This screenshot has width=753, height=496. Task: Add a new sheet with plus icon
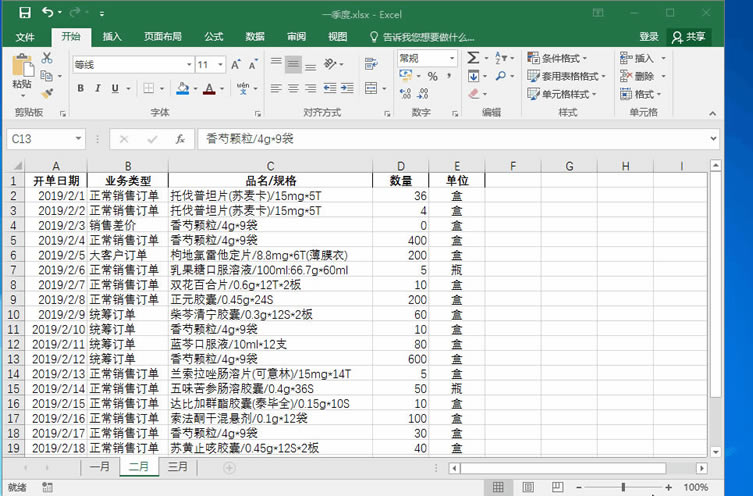(x=230, y=467)
